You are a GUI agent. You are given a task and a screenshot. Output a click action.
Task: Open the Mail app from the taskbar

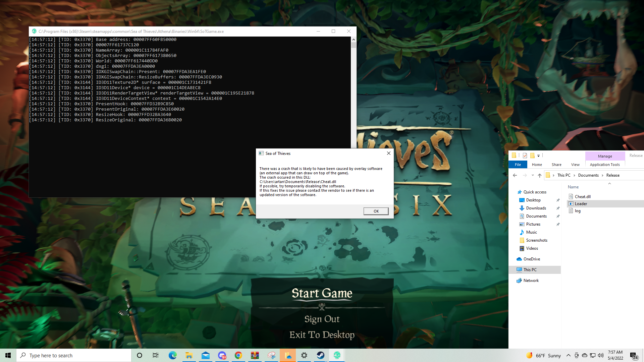coord(205,355)
